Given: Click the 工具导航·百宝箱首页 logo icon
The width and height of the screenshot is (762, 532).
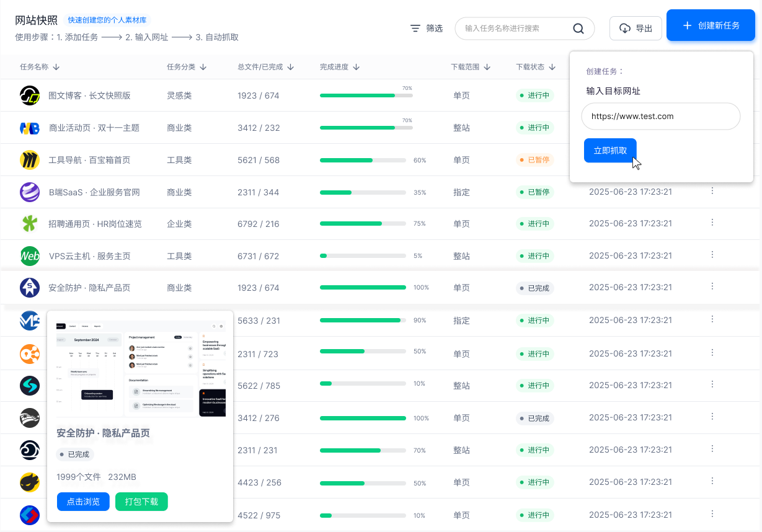Looking at the screenshot, I should click(x=30, y=159).
